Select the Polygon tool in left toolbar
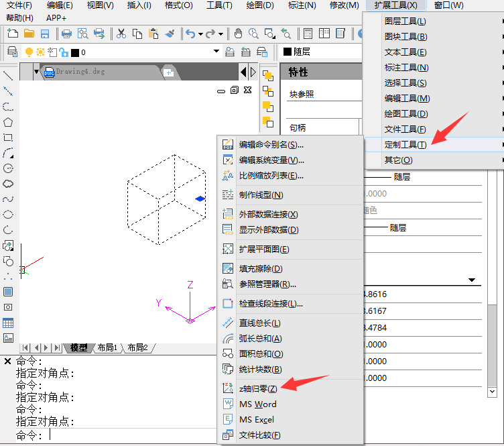The width and height of the screenshot is (504, 446). tap(8, 122)
